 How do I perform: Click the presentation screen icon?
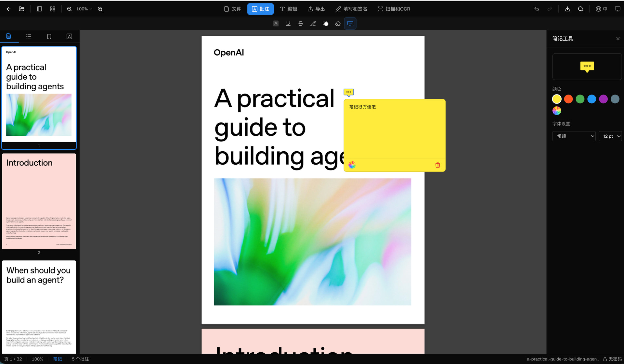click(617, 9)
